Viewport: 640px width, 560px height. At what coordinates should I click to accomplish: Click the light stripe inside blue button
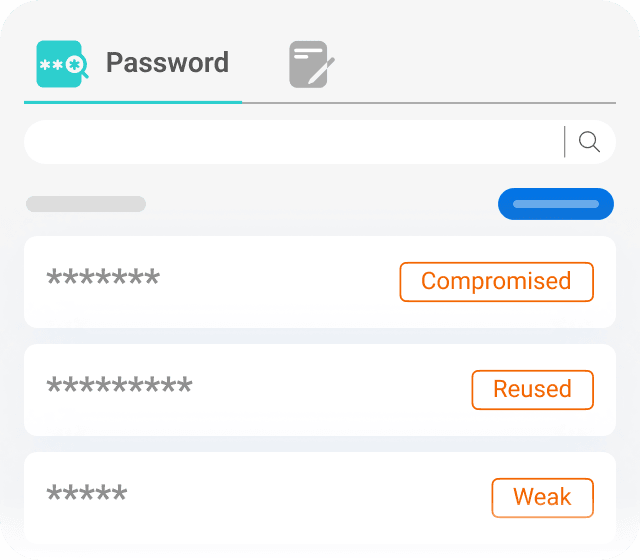click(556, 204)
